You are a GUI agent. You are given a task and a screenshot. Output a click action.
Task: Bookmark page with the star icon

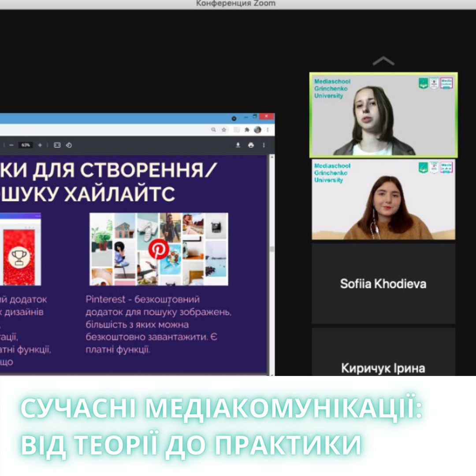coord(224,130)
